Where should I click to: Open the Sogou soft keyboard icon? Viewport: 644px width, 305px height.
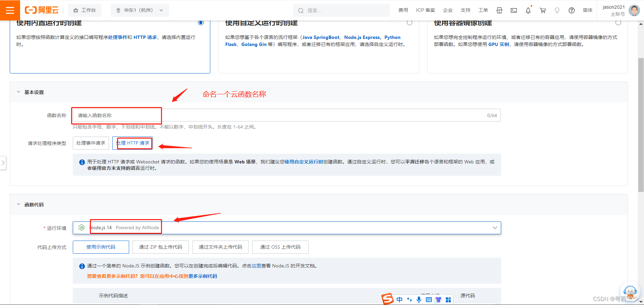(x=429, y=299)
